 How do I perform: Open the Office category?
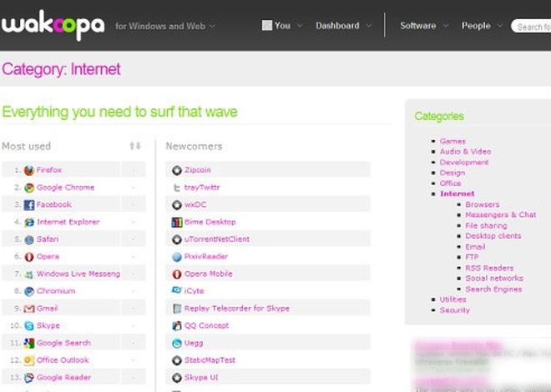450,183
